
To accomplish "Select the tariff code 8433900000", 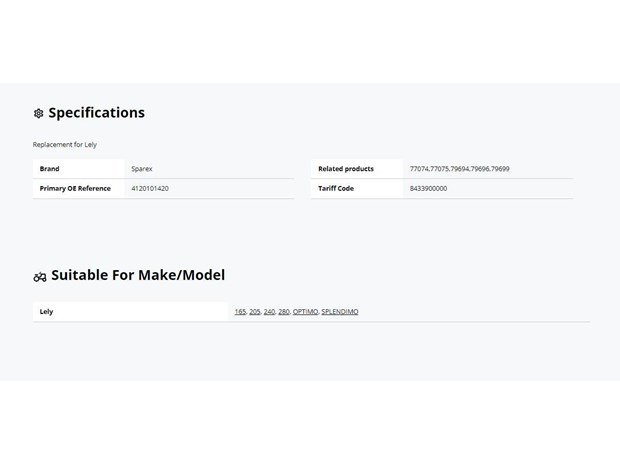I will (428, 189).
